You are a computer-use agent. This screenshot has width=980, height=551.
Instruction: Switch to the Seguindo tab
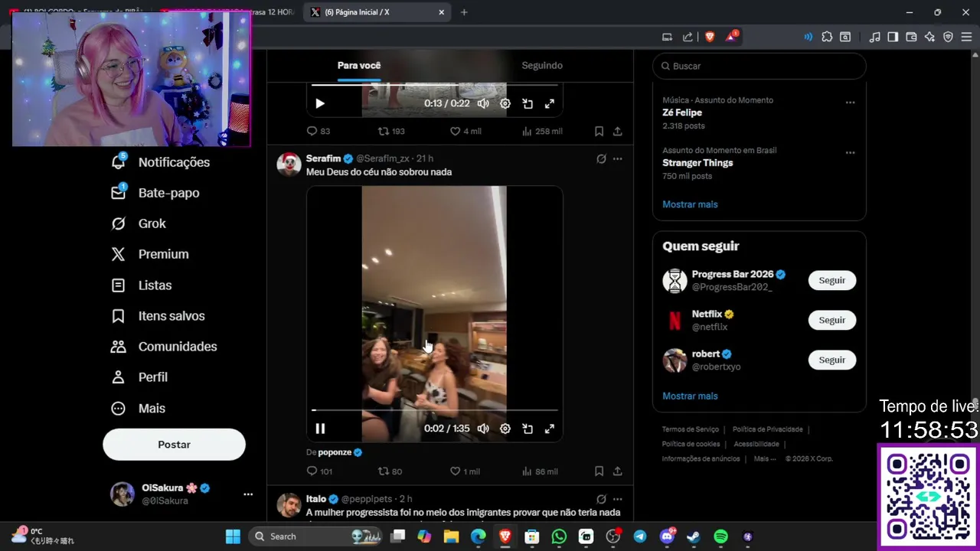(x=542, y=66)
